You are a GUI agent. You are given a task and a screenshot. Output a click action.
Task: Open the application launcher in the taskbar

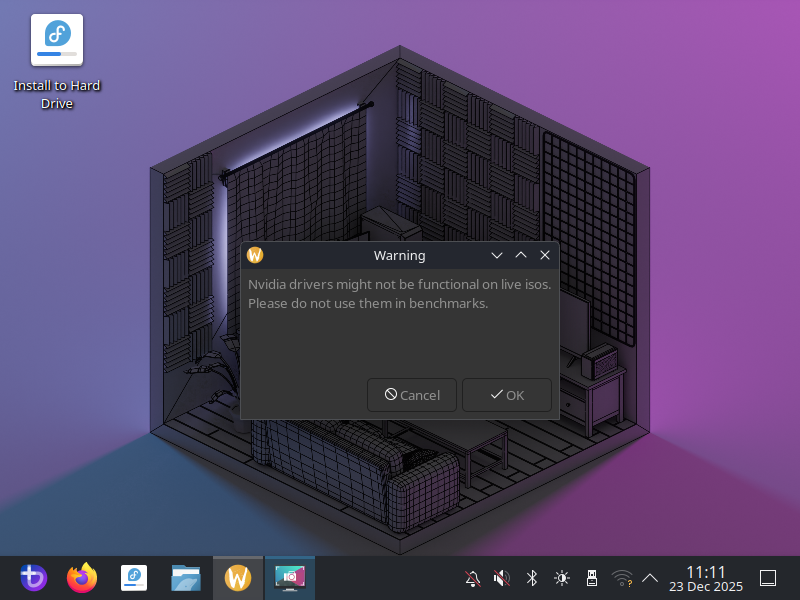[x=34, y=578]
